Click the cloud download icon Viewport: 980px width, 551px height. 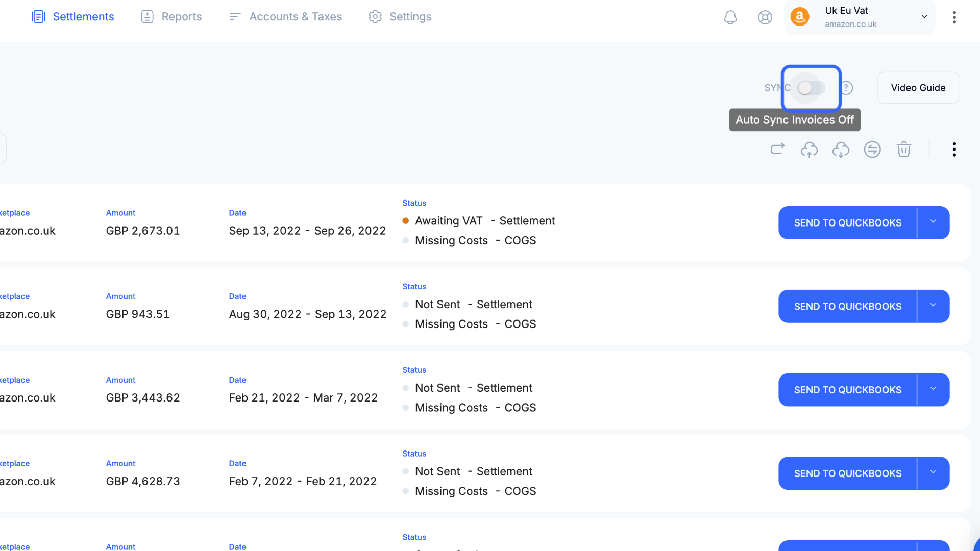coord(841,149)
